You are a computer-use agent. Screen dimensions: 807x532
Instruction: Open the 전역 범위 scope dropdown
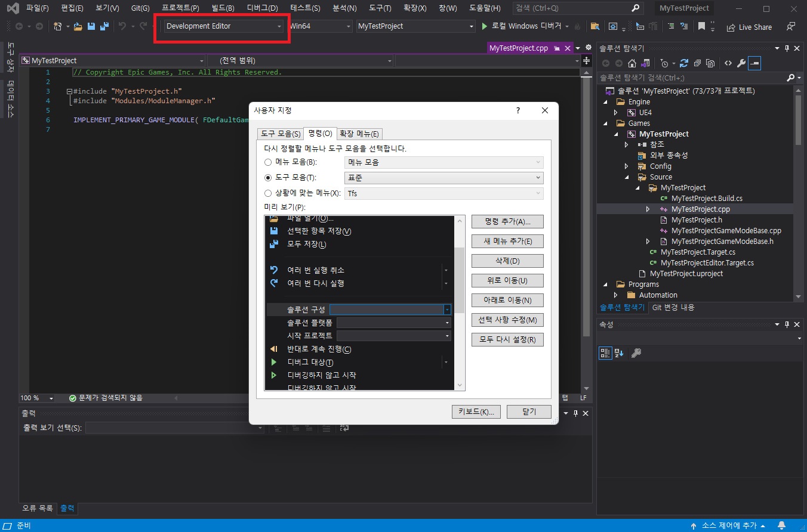[x=301, y=60]
